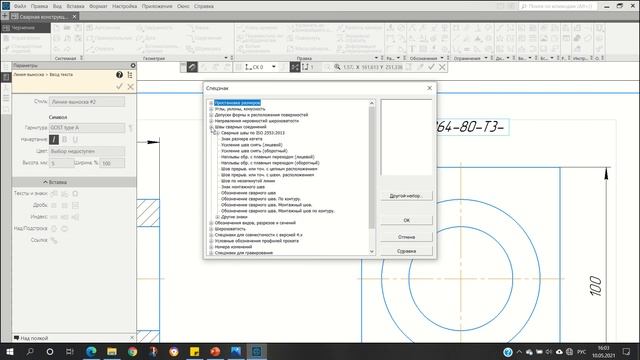Image resolution: width=640 pixels, height=360 pixels.
Task: Click the Отмена button in the dialog
Action: pyautogui.click(x=407, y=237)
